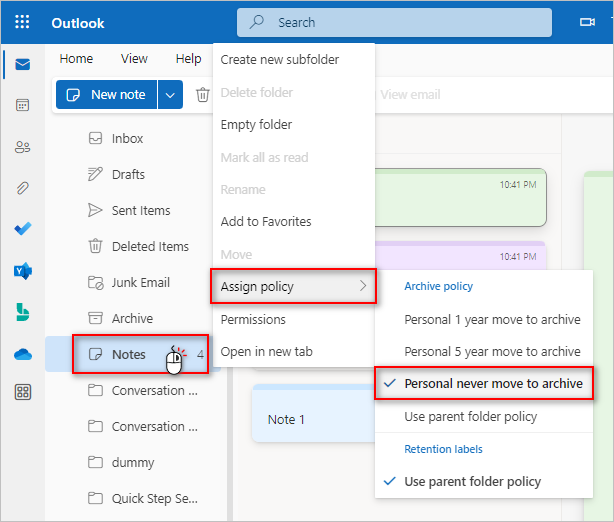The width and height of the screenshot is (614, 522).
Task: Click the View email button
Action: [x=410, y=95]
